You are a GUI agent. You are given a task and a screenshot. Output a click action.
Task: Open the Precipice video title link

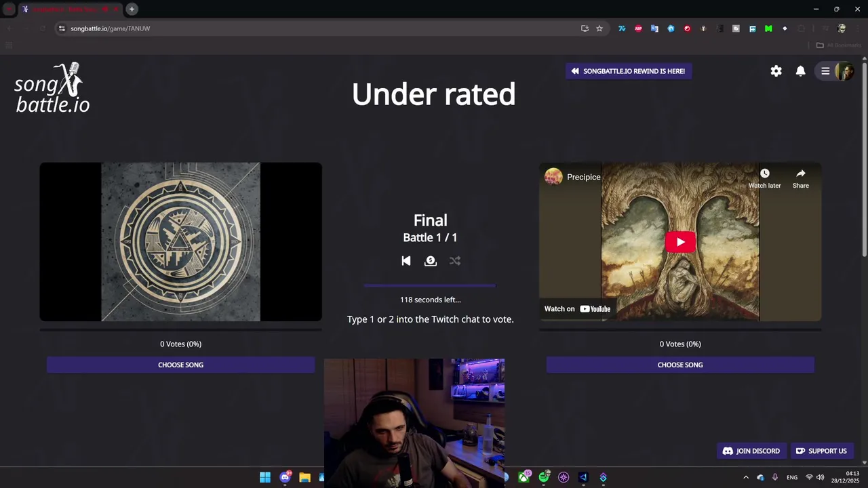584,177
